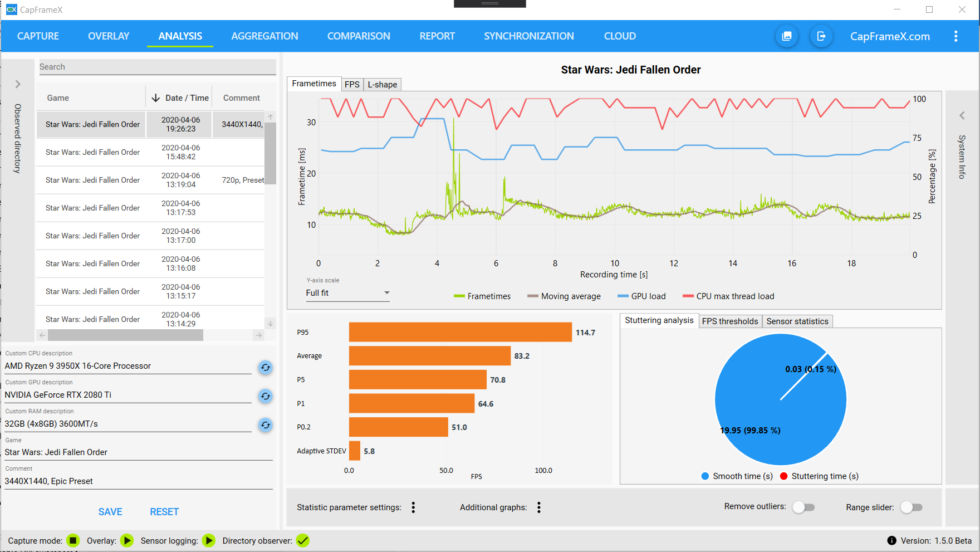
Task: Click the login arrow icon in header
Action: point(821,36)
